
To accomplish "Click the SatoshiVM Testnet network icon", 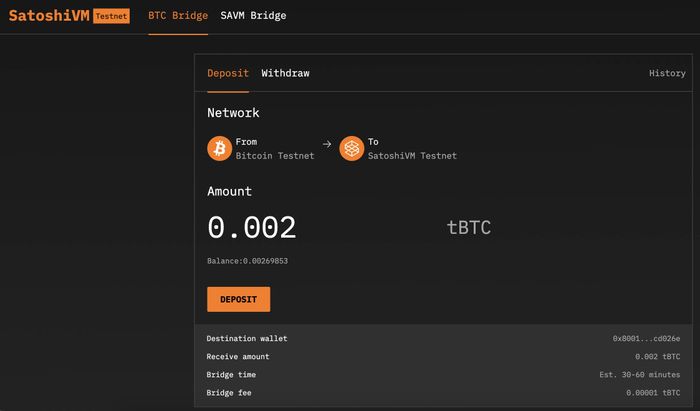I will tap(351, 148).
